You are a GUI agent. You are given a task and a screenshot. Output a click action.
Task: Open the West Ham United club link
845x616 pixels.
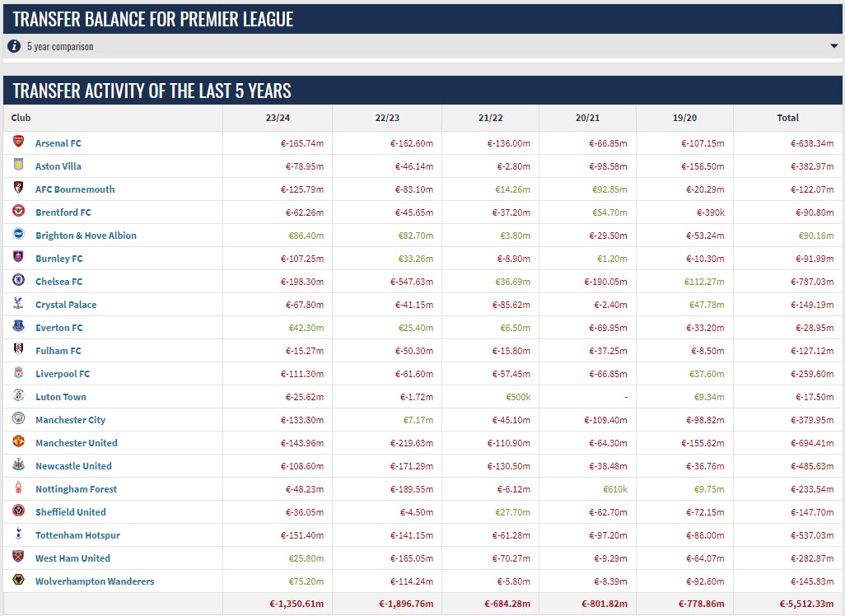(72, 558)
